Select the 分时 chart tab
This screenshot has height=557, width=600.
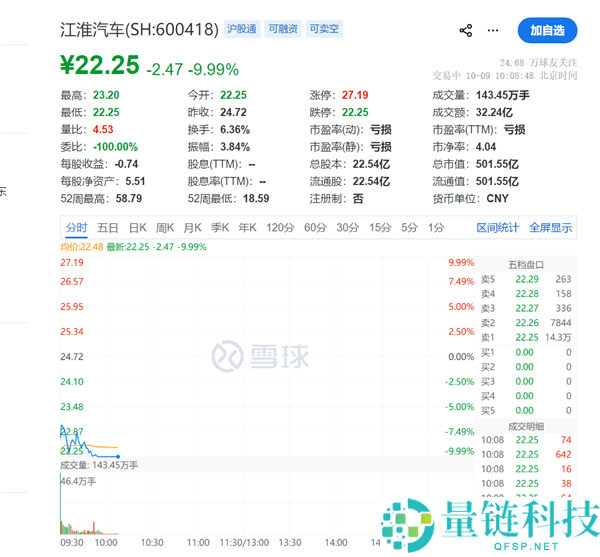[77, 228]
